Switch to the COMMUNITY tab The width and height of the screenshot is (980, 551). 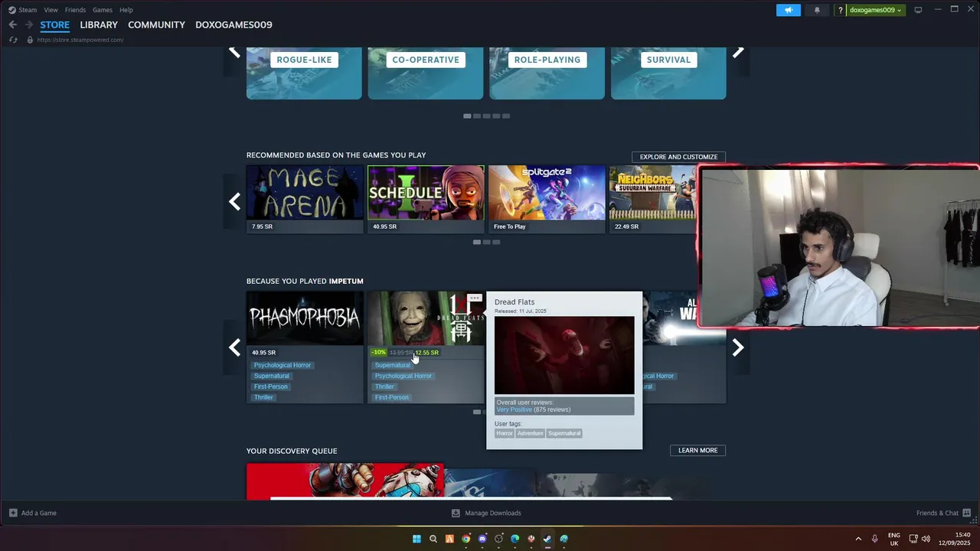156,24
